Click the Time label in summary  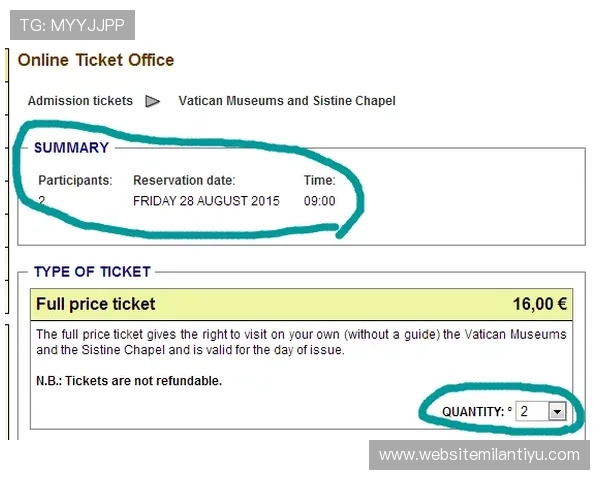[319, 181]
